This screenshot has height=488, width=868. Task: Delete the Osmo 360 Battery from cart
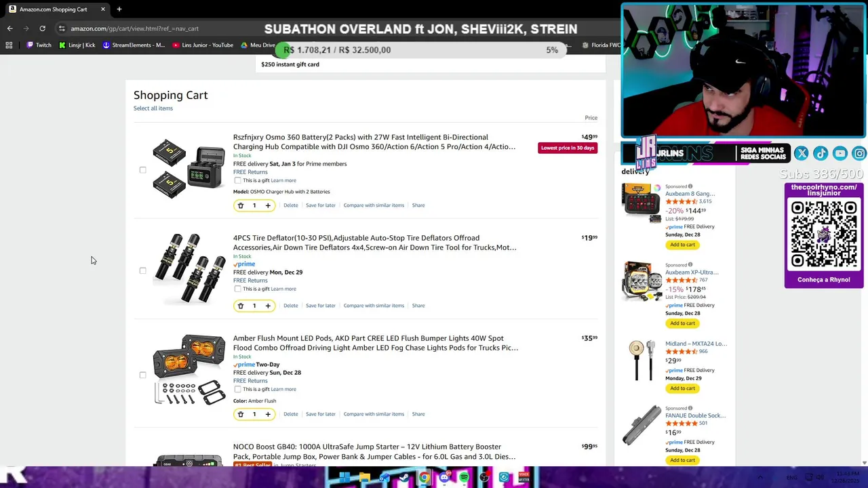coord(291,205)
